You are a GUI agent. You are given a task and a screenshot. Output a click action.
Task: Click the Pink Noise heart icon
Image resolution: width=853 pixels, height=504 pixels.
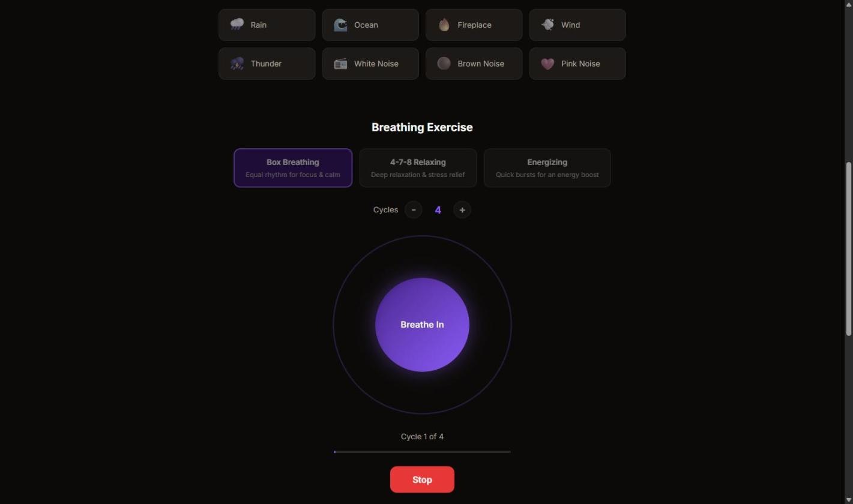[x=547, y=64]
